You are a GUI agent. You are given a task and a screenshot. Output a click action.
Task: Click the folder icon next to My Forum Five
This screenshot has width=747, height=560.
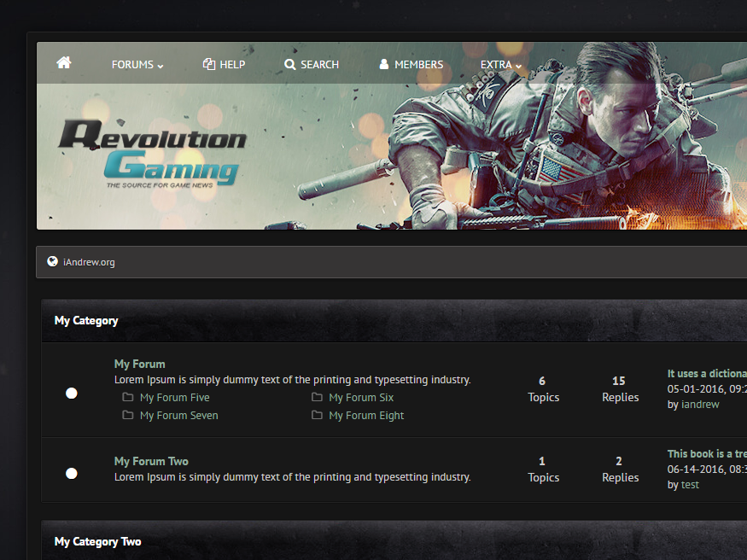coord(126,397)
